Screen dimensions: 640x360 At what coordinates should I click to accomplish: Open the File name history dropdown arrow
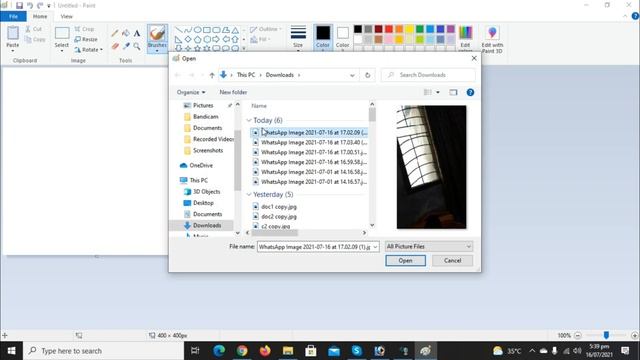point(375,247)
